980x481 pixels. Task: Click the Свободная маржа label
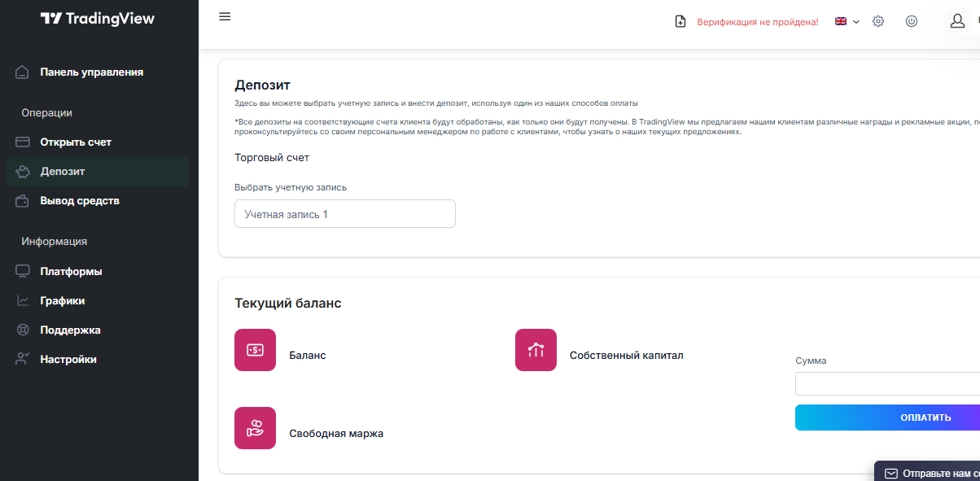[x=336, y=434]
